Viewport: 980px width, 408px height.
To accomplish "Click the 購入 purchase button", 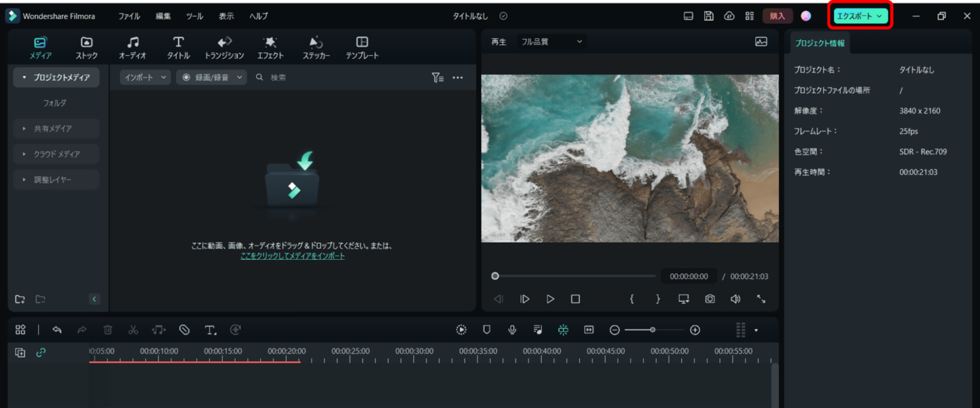I will [x=777, y=15].
